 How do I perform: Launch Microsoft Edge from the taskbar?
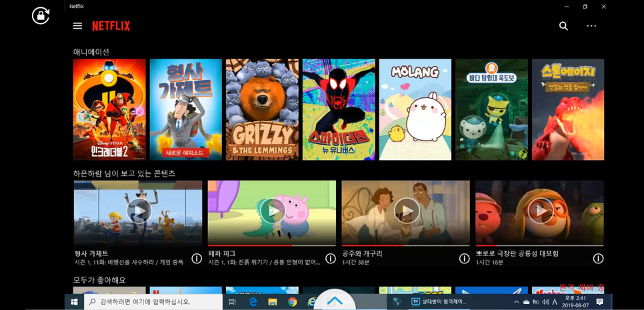[253, 302]
